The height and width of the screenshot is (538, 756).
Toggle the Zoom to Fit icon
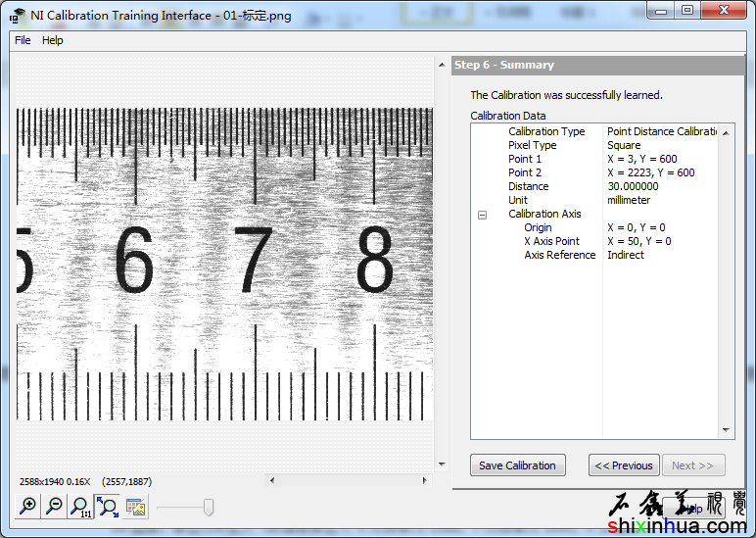(108, 507)
